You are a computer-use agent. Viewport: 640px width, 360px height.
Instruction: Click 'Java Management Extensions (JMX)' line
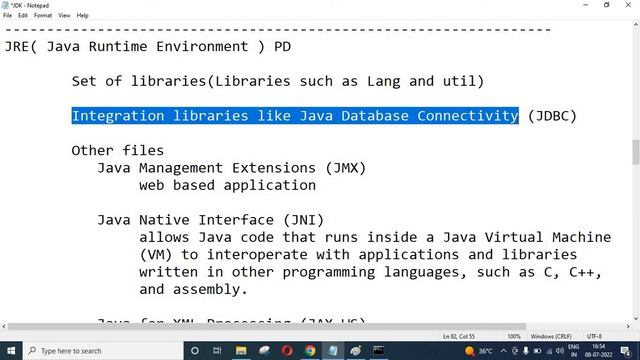coord(231,168)
